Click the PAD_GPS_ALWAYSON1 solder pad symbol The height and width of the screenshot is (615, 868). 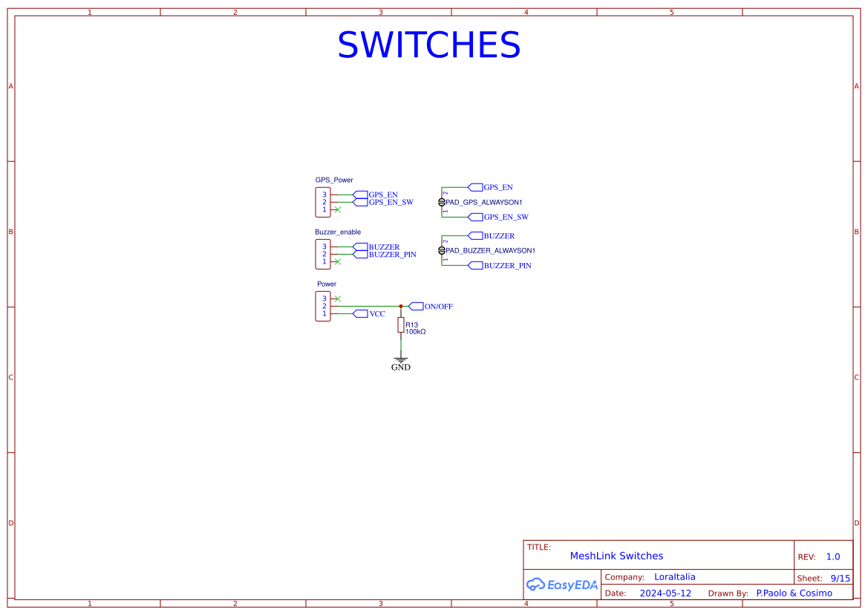coord(442,201)
